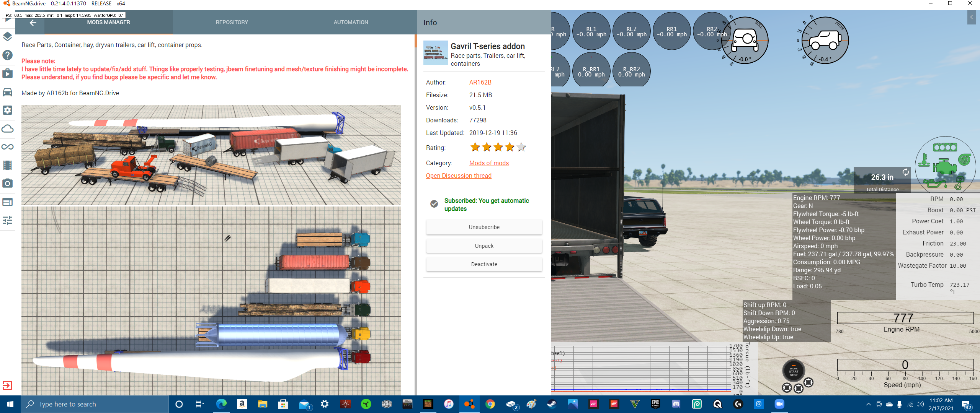
Task: Click the Engine RPM 777 gauge bar
Action: click(905, 318)
